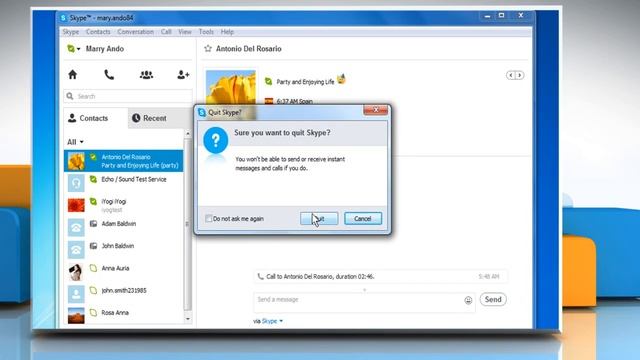Click Rosa Anna's landscape avatar
This screenshot has width=640, height=360.
pos(76,316)
